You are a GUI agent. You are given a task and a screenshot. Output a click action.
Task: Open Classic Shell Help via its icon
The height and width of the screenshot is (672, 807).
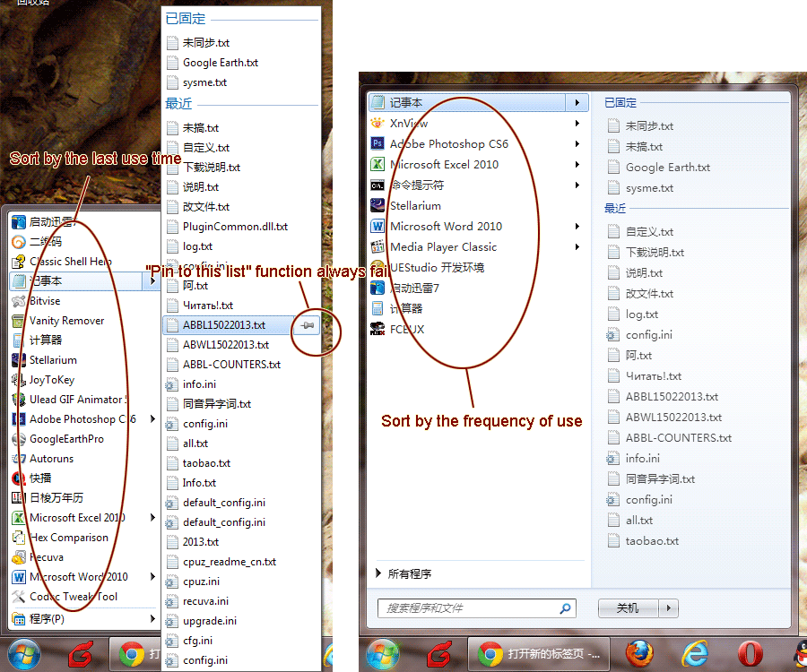(x=19, y=262)
